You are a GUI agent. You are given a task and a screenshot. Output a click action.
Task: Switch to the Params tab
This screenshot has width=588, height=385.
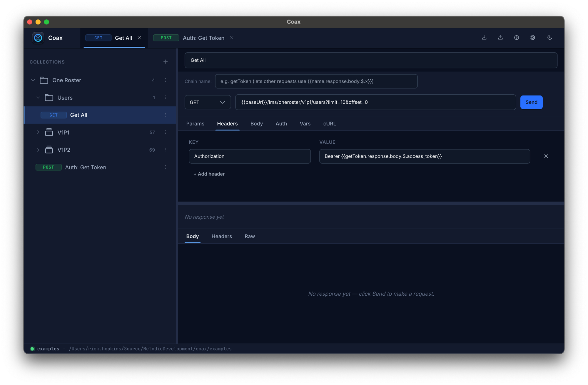tap(195, 124)
